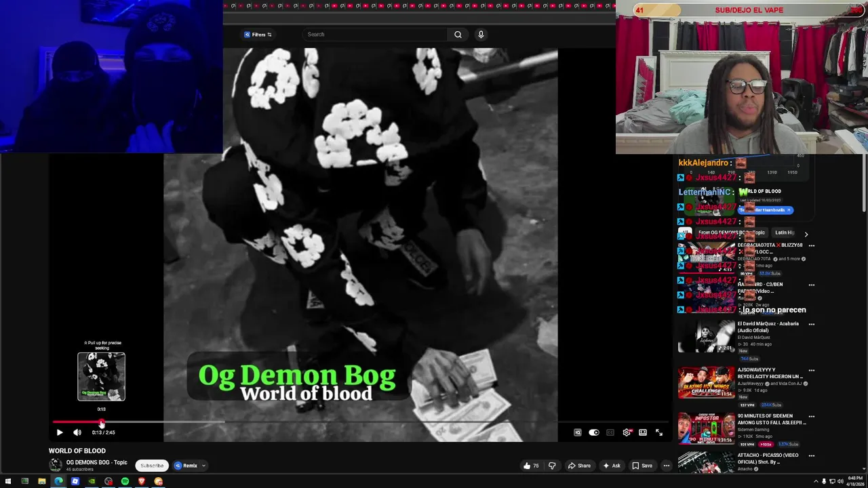Open the Blazing Hot Wings Challenge thumbnail
Image resolution: width=868 pixels, height=488 pixels.
click(x=706, y=383)
